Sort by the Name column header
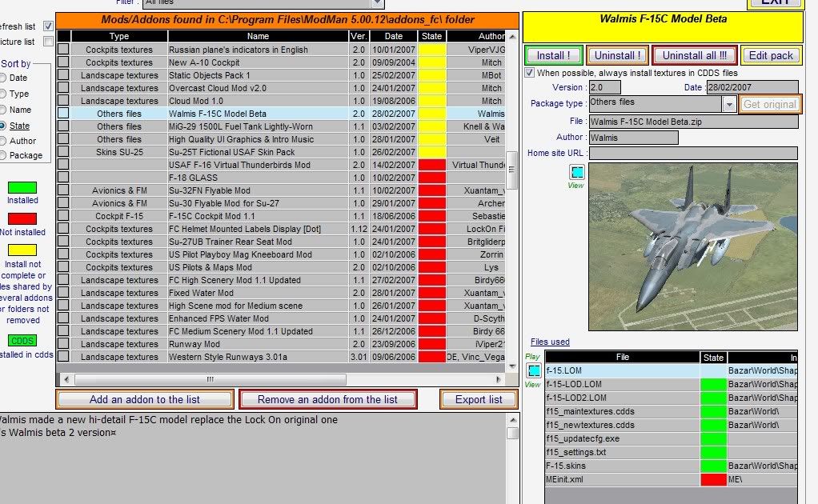 258,36
